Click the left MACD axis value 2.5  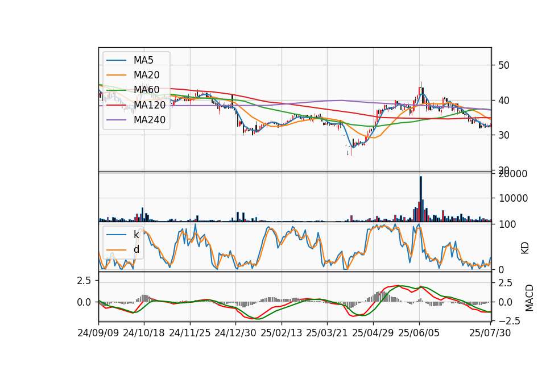(84, 281)
